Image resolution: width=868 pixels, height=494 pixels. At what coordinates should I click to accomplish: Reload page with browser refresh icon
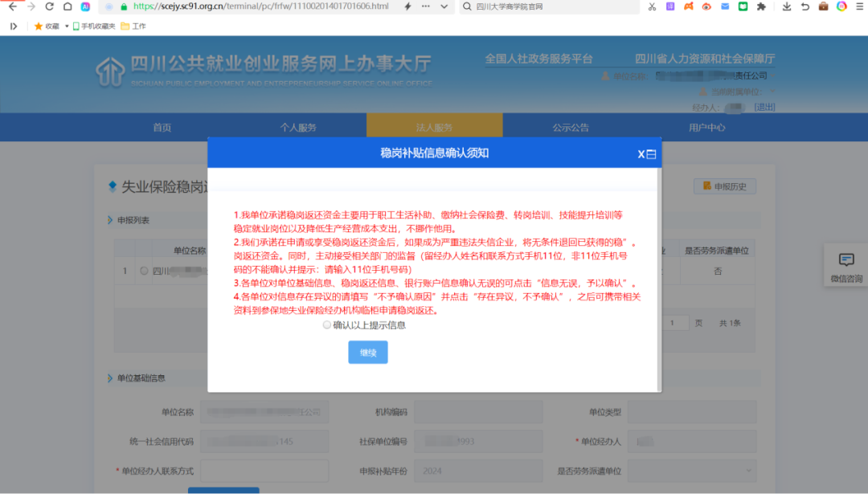click(x=49, y=6)
